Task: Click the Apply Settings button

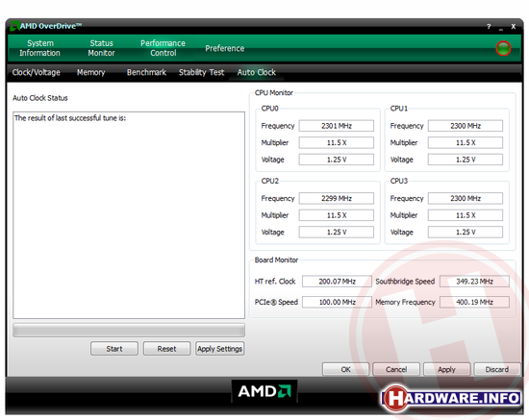Action: click(219, 349)
